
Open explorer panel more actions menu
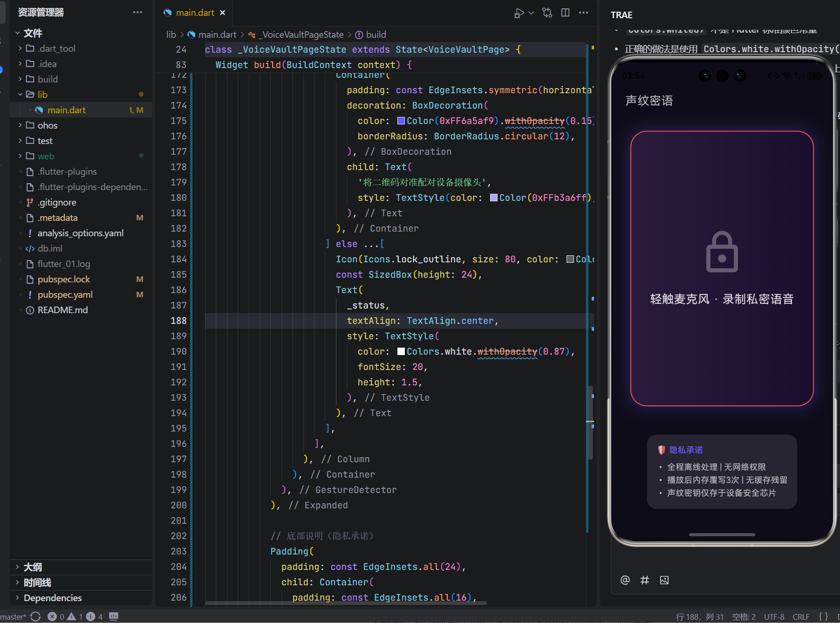[x=137, y=12]
